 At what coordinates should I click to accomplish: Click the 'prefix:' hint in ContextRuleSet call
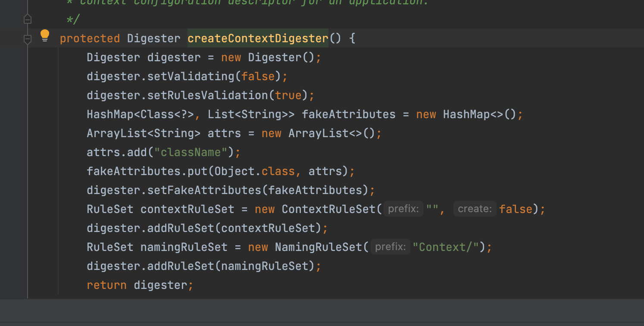click(403, 209)
